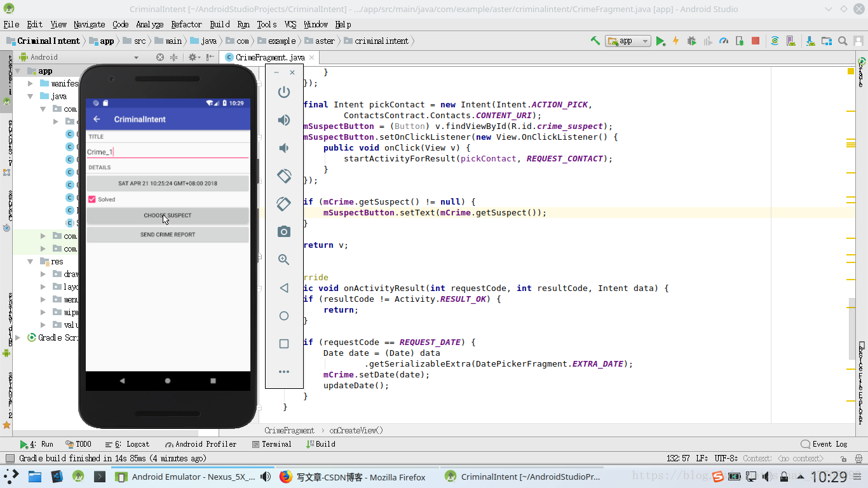Expand the drawable folder under res

pyautogui.click(x=43, y=274)
